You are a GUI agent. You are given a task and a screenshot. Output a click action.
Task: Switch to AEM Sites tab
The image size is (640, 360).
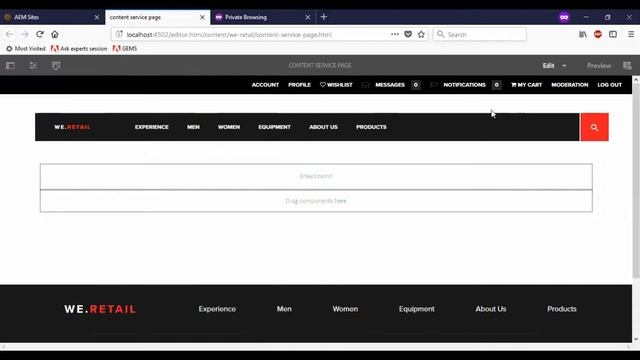pyautogui.click(x=52, y=17)
